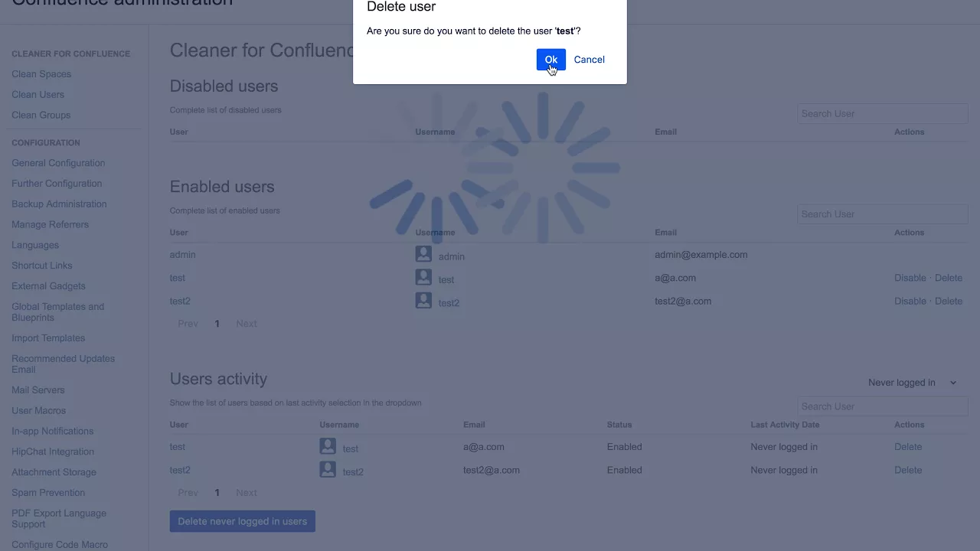980x551 pixels.
Task: Click username test2 in Enabled users
Action: coord(449,303)
